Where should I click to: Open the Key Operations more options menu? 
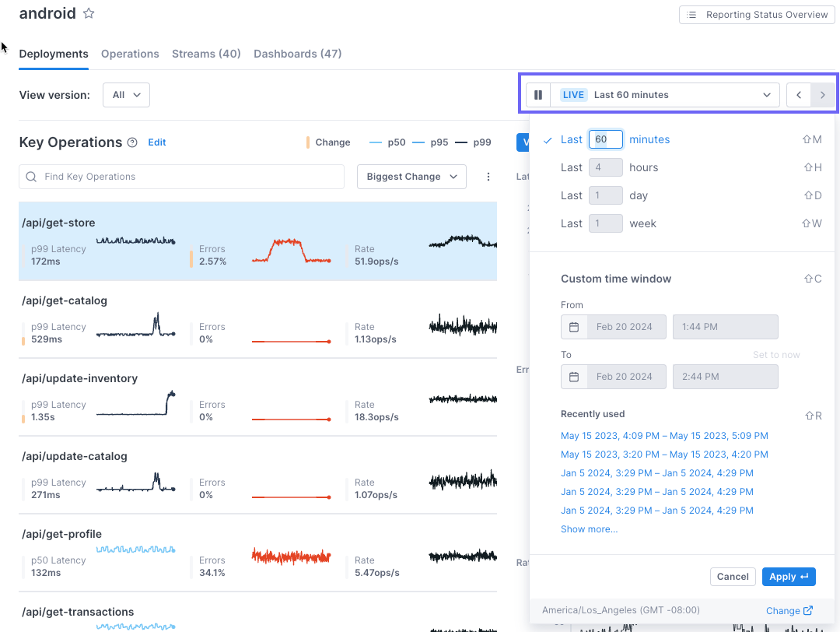click(488, 177)
